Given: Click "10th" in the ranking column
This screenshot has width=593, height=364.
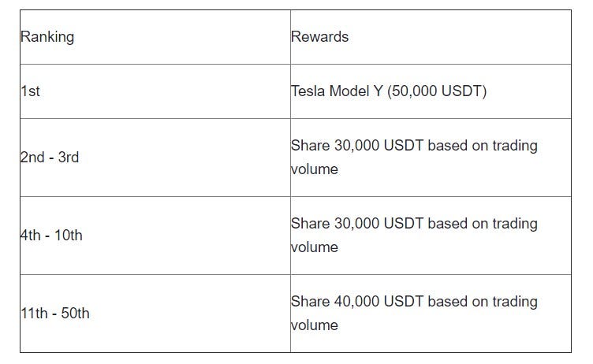Looking at the screenshot, I should [69, 236].
